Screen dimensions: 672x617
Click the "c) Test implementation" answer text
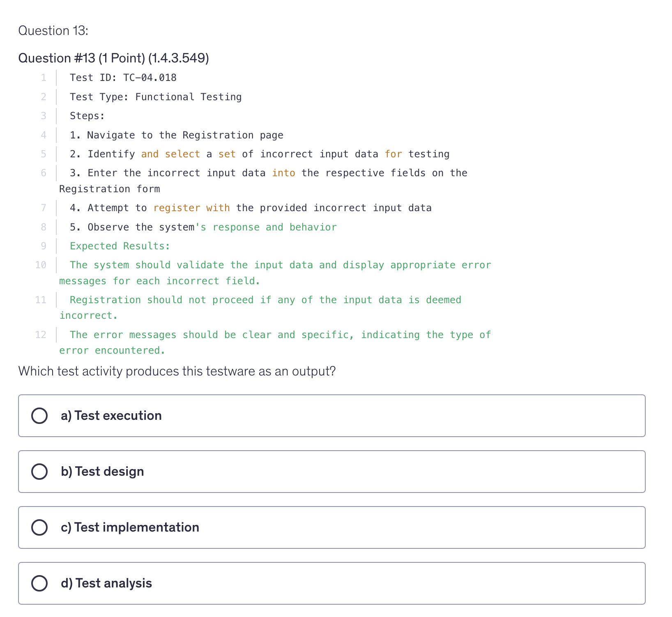[x=130, y=527]
